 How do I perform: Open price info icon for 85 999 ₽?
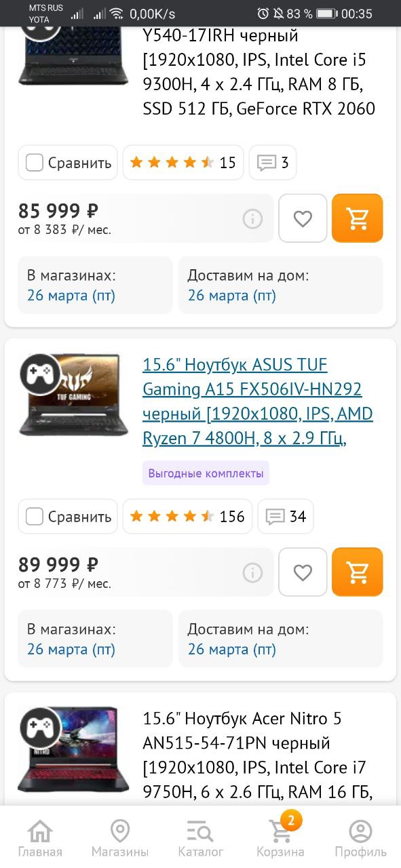coord(252,218)
